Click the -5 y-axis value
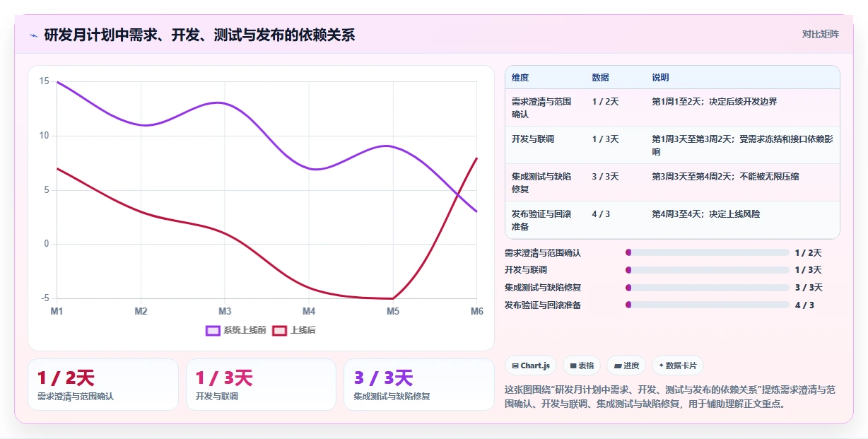This screenshot has width=868, height=439. pyautogui.click(x=45, y=298)
